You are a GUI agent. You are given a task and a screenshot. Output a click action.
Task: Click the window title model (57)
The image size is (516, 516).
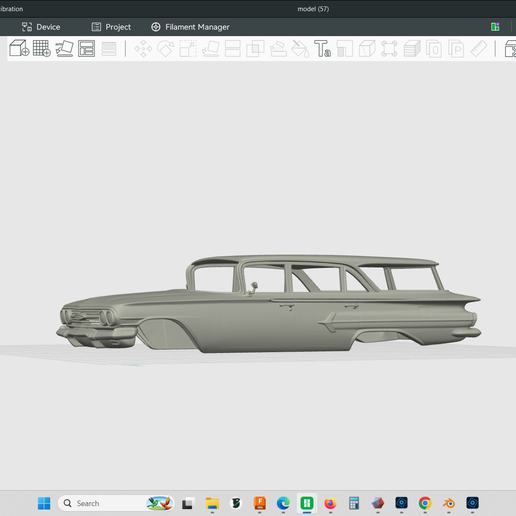(x=313, y=9)
